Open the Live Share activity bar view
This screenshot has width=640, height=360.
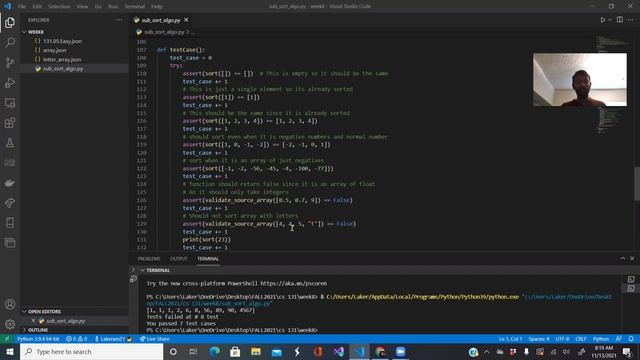coord(10,202)
